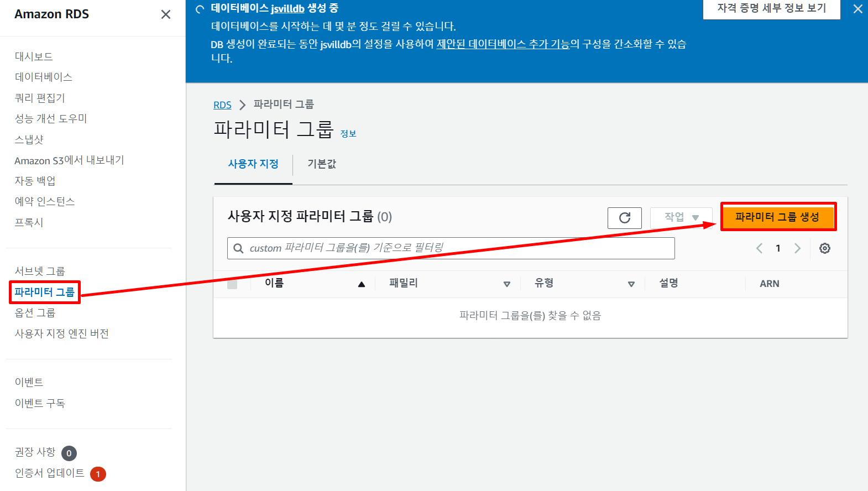Open 서브넷 그룹 in the sidebar

coord(40,271)
